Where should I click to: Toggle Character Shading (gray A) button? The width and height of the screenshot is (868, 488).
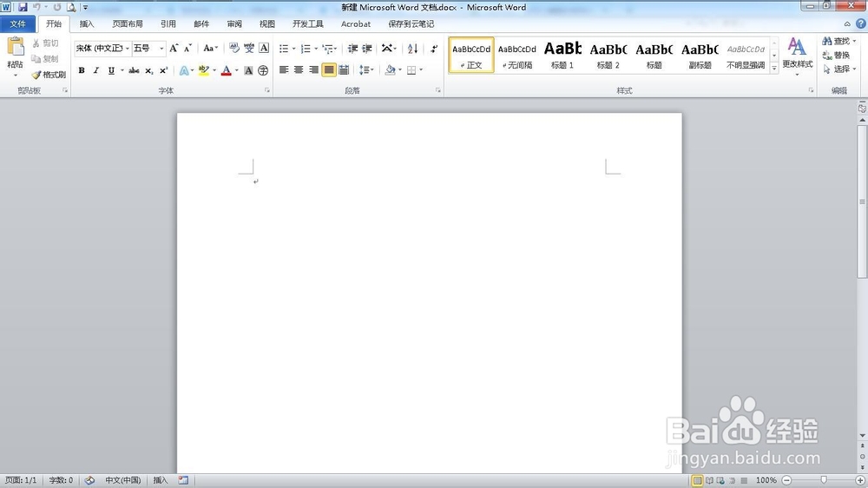click(x=248, y=70)
